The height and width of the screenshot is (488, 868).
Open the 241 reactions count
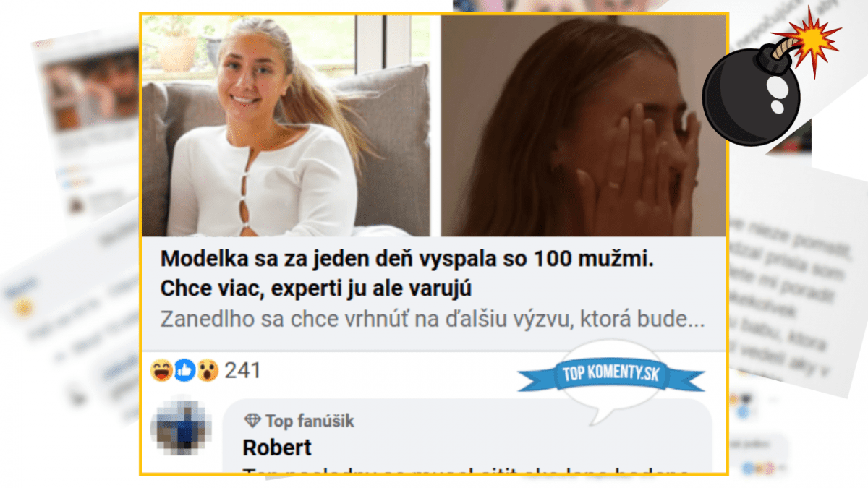coord(242,371)
